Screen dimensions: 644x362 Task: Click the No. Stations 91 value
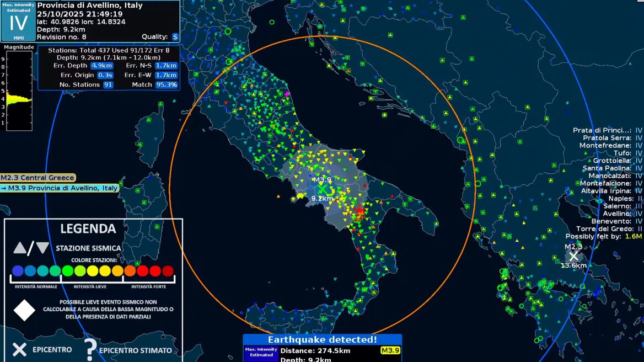pos(108,84)
